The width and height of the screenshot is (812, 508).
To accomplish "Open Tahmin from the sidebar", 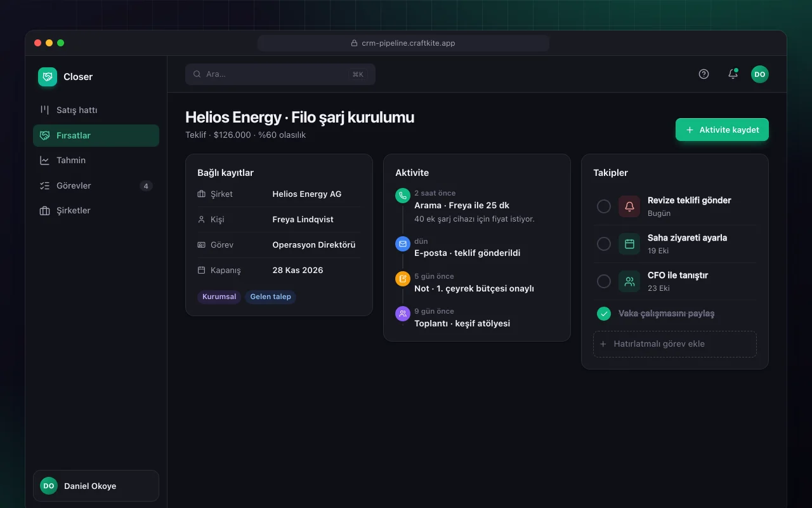I will 96,161.
